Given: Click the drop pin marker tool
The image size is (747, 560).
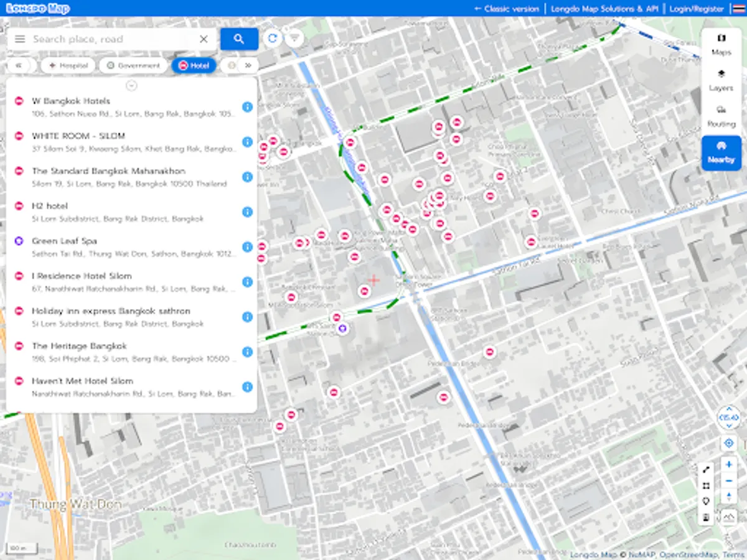Looking at the screenshot, I should [706, 502].
